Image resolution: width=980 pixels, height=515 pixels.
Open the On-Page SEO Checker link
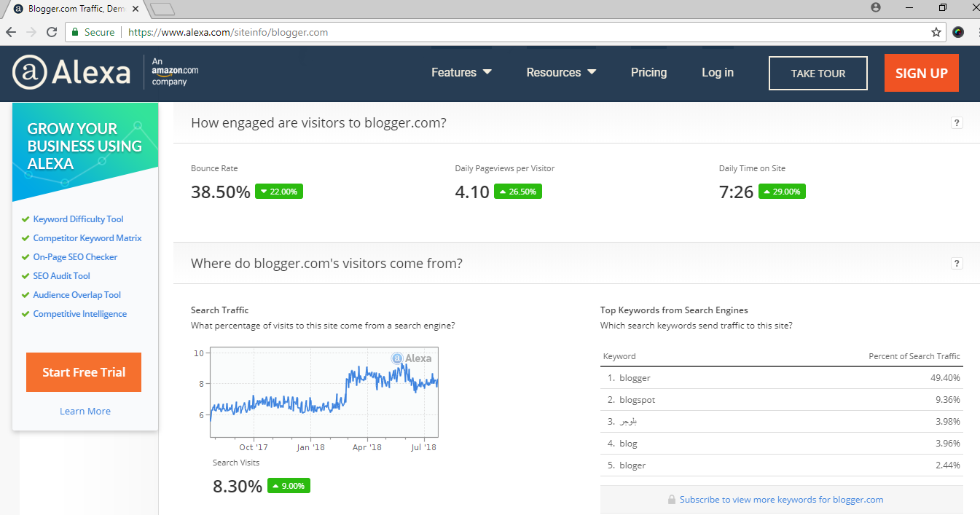pos(75,257)
